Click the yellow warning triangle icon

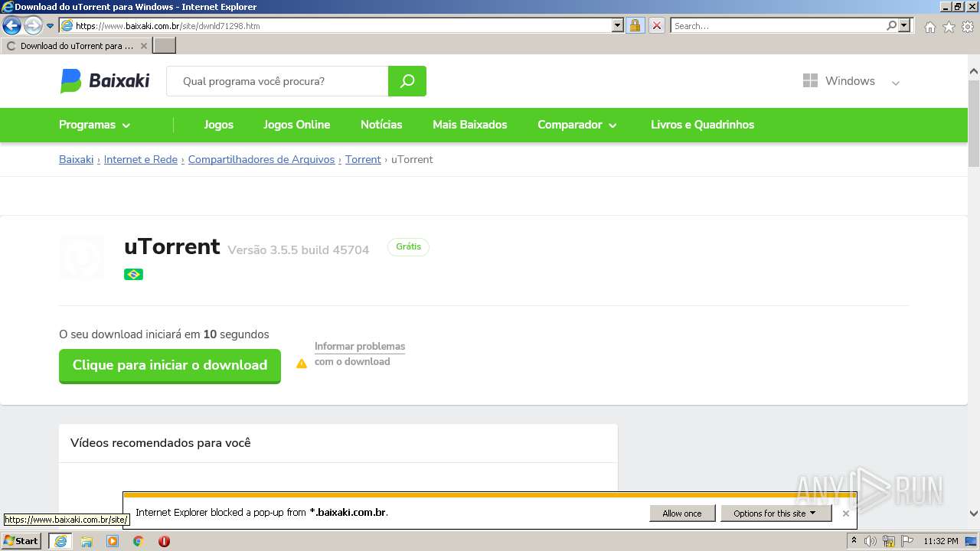point(302,364)
